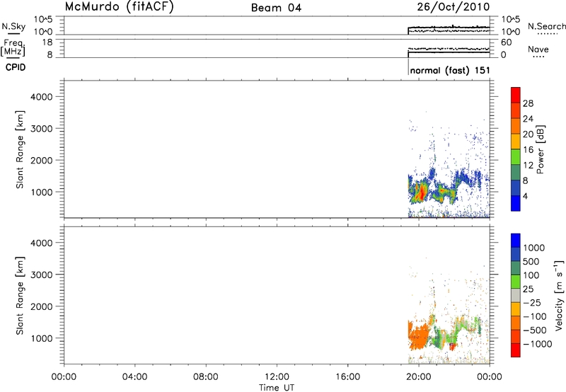Click the 'CPID' row label

click(x=16, y=67)
